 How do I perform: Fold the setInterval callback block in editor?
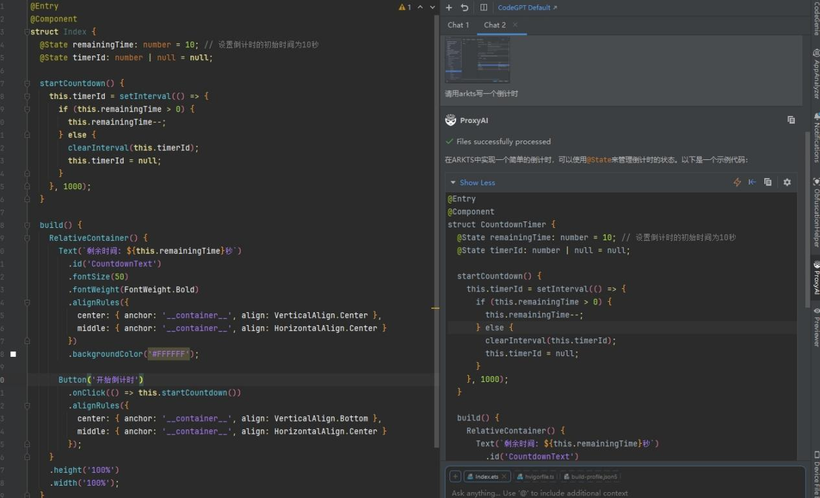[26, 96]
